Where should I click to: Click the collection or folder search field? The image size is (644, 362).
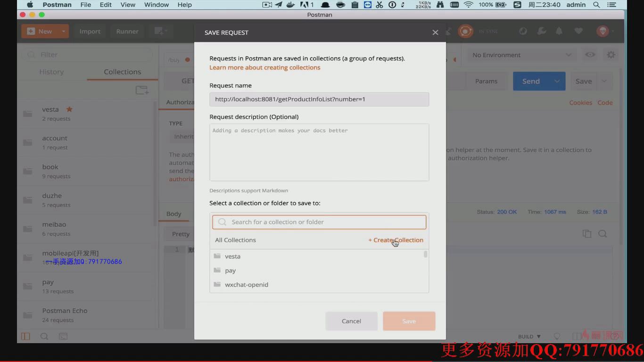[x=319, y=222]
